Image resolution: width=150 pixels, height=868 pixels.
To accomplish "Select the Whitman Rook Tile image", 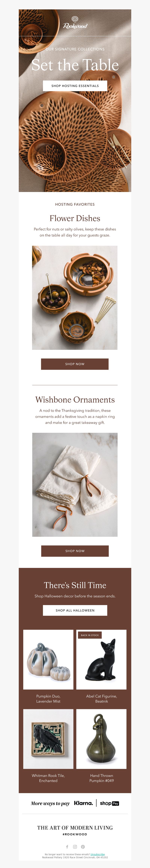I will coord(48,739).
